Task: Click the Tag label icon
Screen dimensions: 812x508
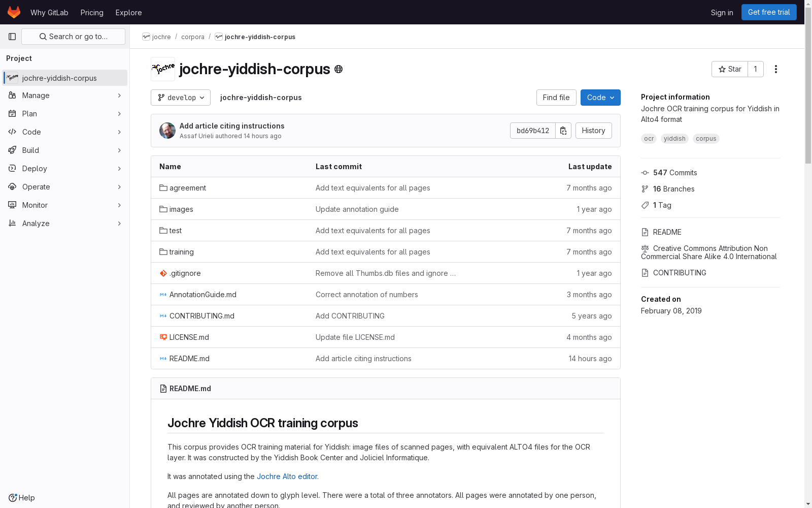Action: tap(645, 205)
